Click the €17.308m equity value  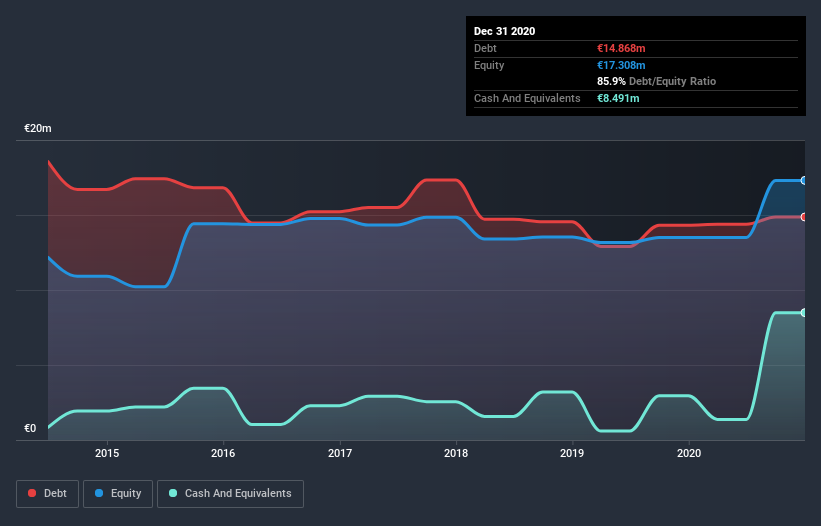(x=621, y=65)
